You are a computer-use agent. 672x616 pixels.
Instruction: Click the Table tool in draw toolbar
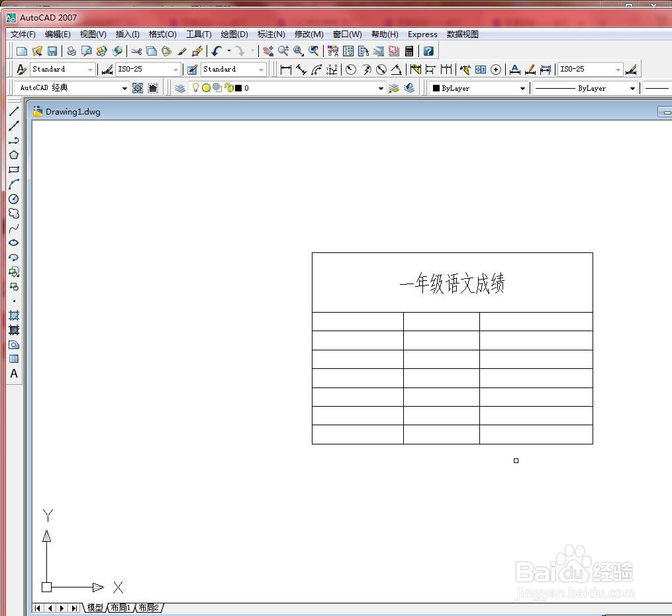pos(14,359)
